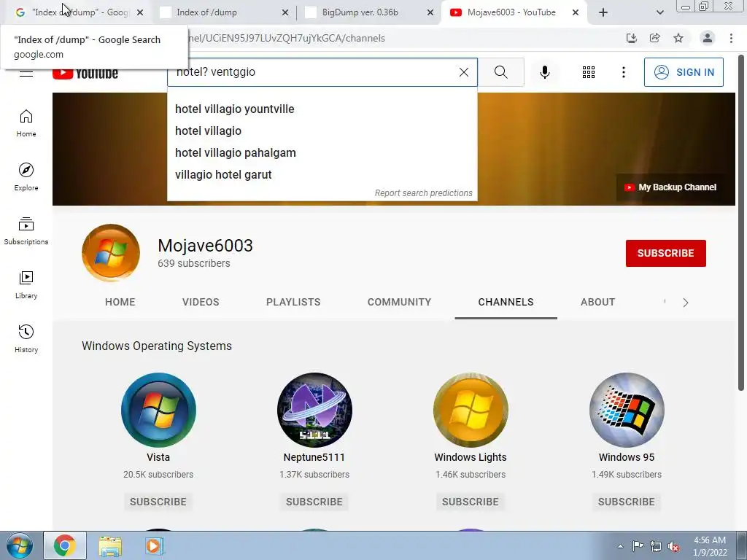Viewport: 747px width, 560px height.
Task: Click the magnifier search button
Action: click(x=500, y=72)
